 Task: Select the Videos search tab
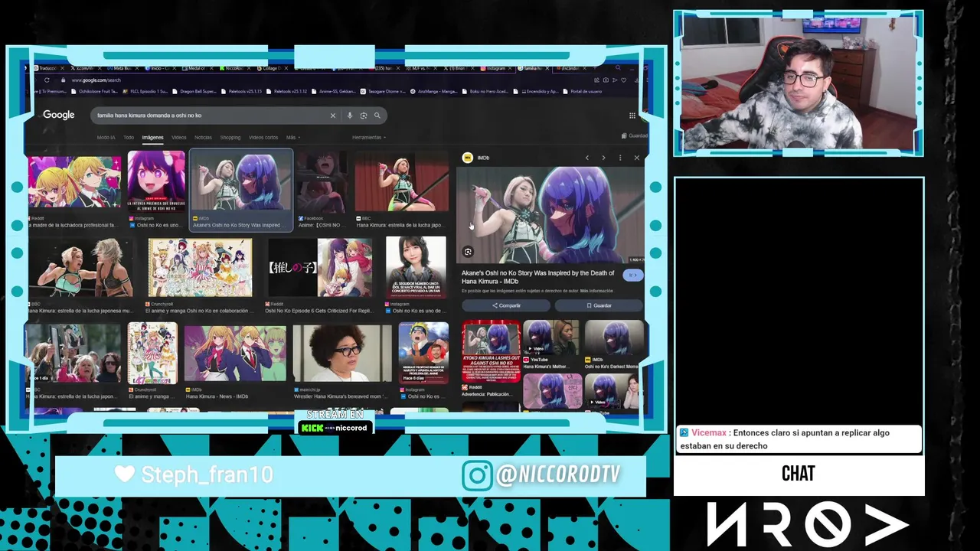178,138
